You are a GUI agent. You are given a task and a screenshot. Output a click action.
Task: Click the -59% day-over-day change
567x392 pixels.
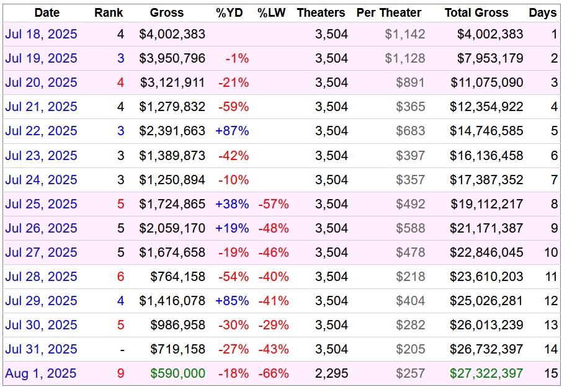(x=234, y=107)
